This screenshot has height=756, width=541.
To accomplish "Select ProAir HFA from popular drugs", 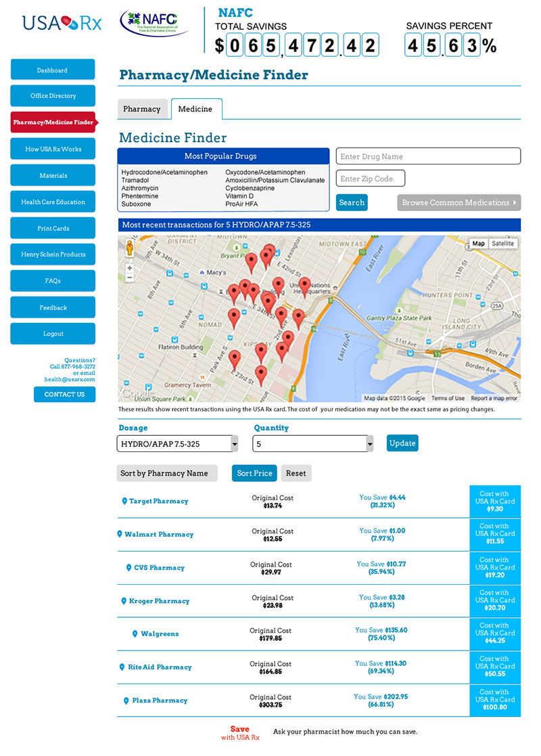I will pos(241,204).
